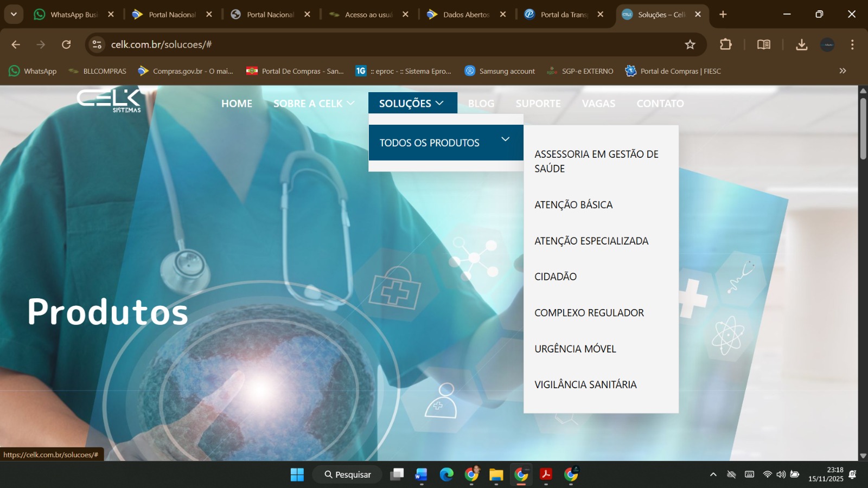Open Chrome's three-dot menu
The height and width of the screenshot is (488, 868).
[x=852, y=44]
